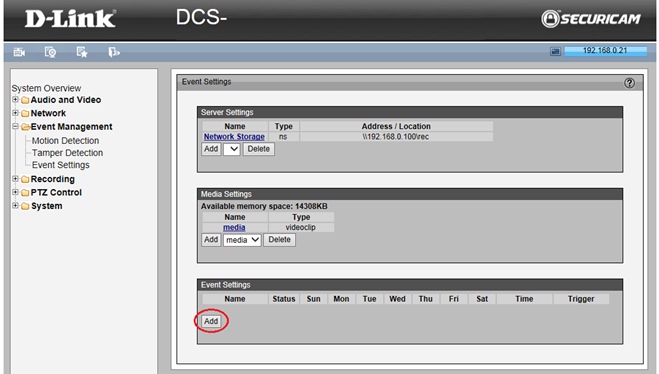Click the Recording folder icon
This screenshot has height=374, width=659.
click(x=25, y=179)
